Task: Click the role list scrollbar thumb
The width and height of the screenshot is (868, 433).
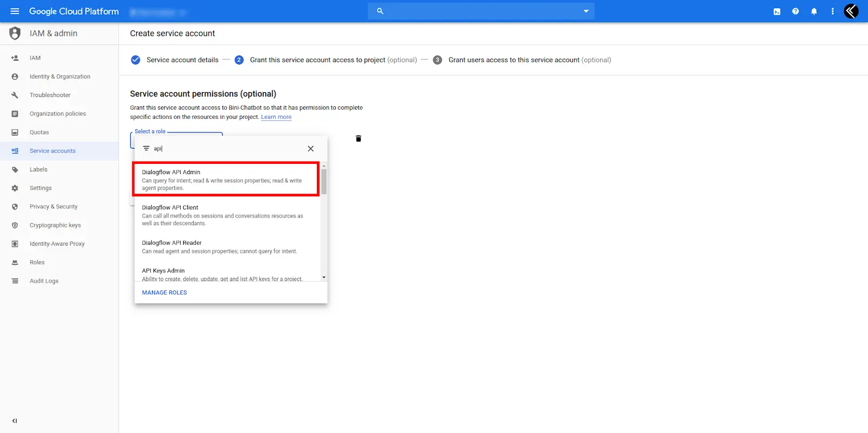Action: pyautogui.click(x=324, y=181)
